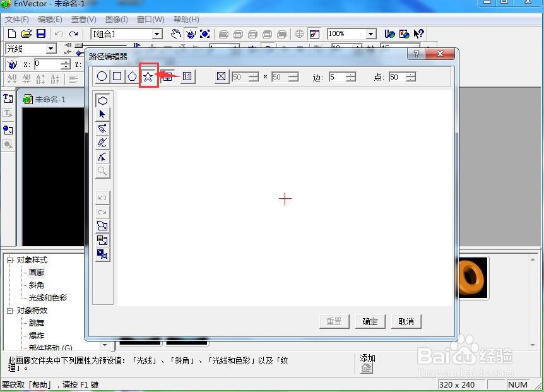Click the X coordinate input field
The height and width of the screenshot is (392, 544).
[x=48, y=64]
